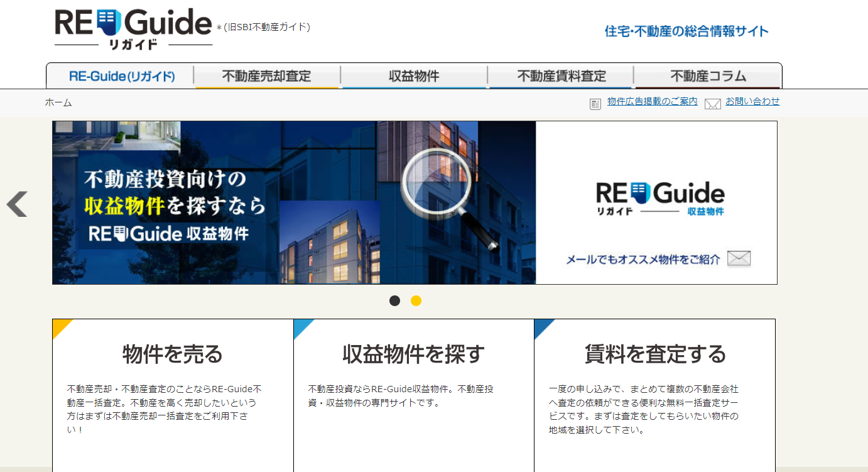This screenshot has height=472, width=868.
Task: Click メールでもオススメ物件をご紹介 text
Action: point(643,259)
